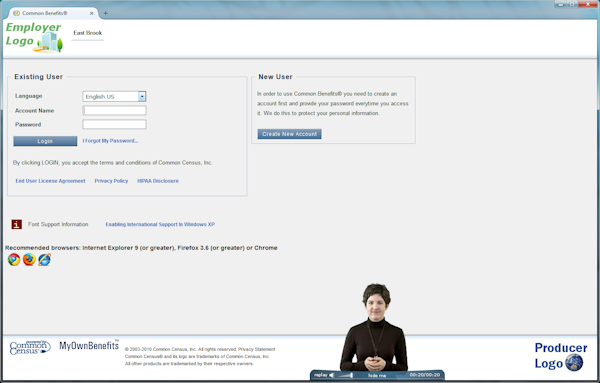The width and height of the screenshot is (600, 383).
Task: Open the Privacy Policy link
Action: (111, 181)
